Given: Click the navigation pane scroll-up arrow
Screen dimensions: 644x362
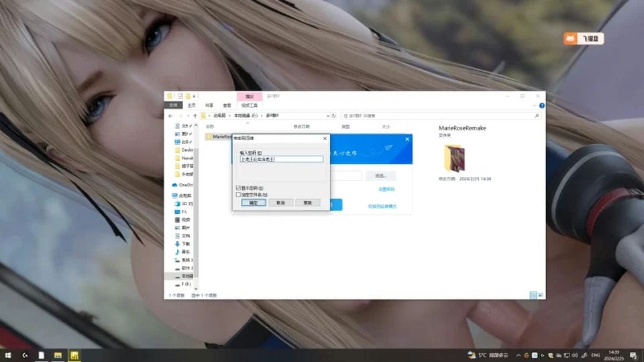Looking at the screenshot, I should [x=196, y=125].
